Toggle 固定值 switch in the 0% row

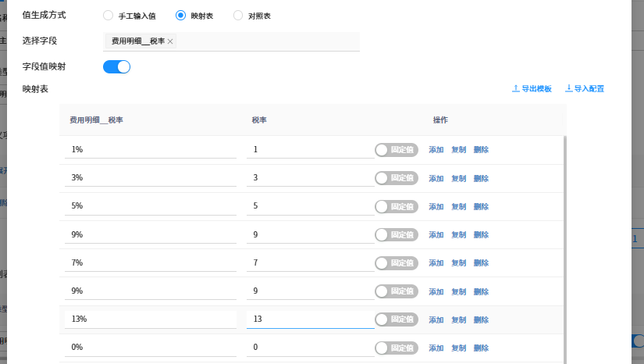397,348
